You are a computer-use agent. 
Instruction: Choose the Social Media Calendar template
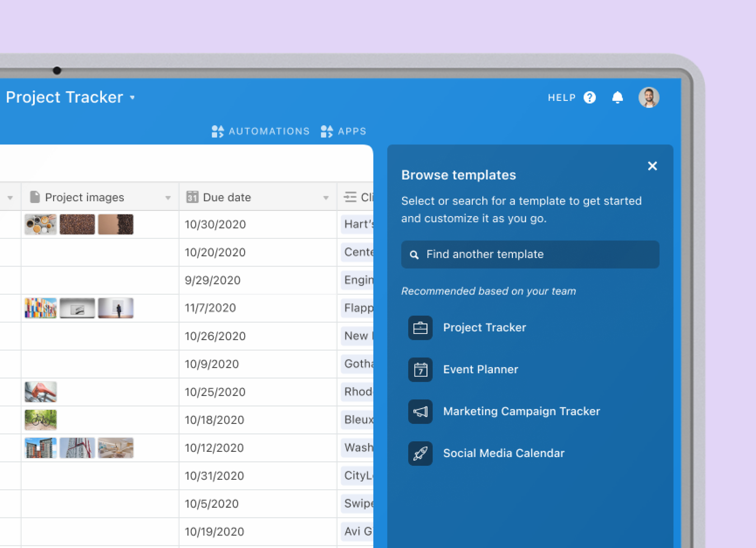[x=503, y=453]
